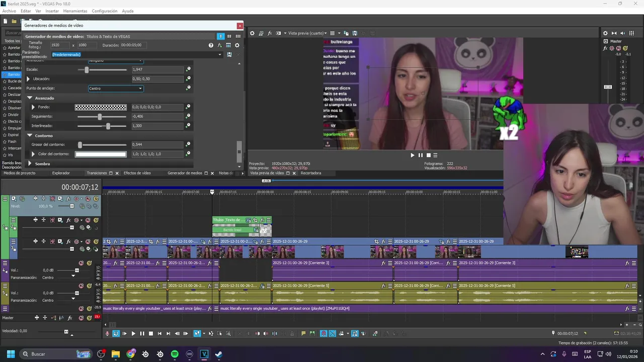Image resolution: width=644 pixels, height=362 pixels.
Task: Switch generator layout to three columns
Action: pos(238,36)
